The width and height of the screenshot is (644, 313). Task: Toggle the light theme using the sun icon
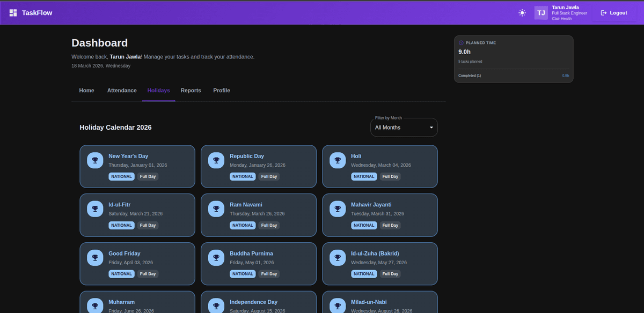[522, 12]
